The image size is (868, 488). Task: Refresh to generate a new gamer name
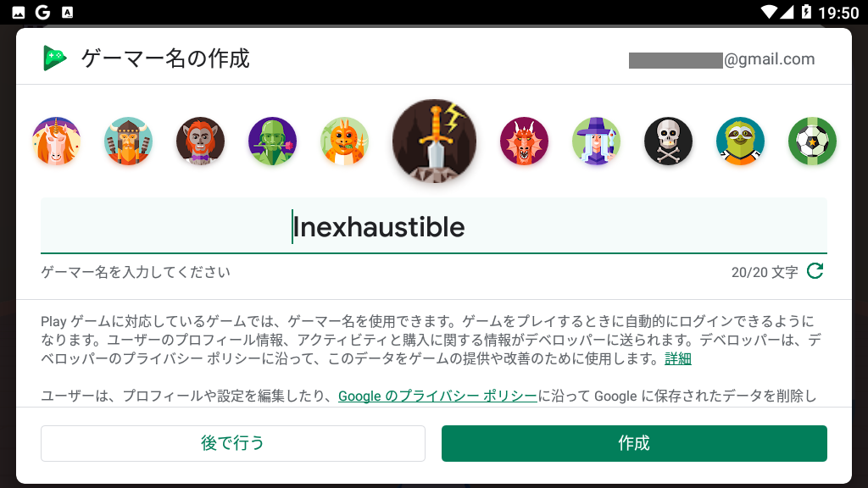pos(815,271)
